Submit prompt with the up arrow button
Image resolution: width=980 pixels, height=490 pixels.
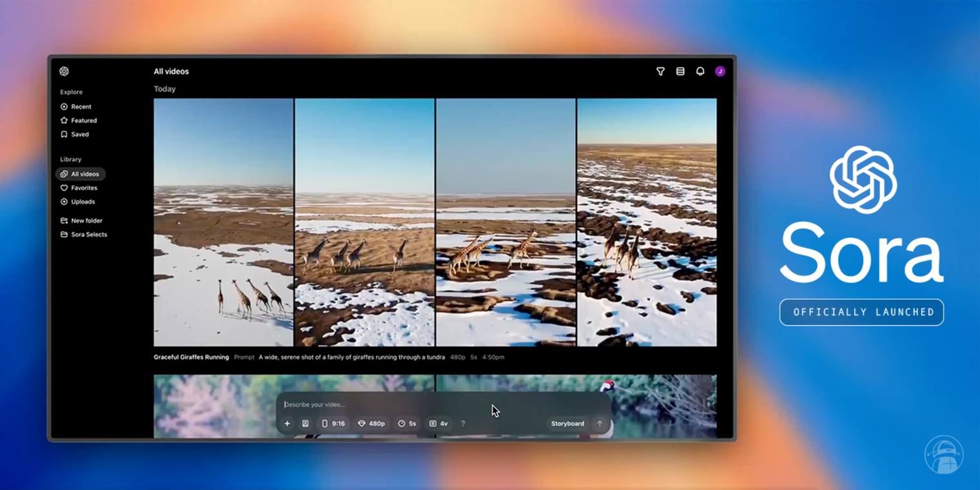click(x=600, y=424)
